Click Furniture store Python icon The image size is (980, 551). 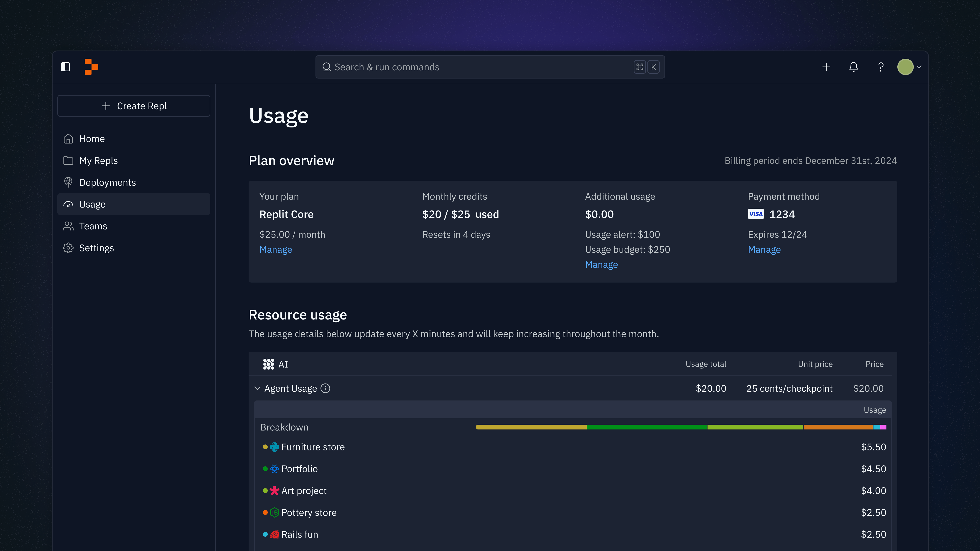coord(274,447)
